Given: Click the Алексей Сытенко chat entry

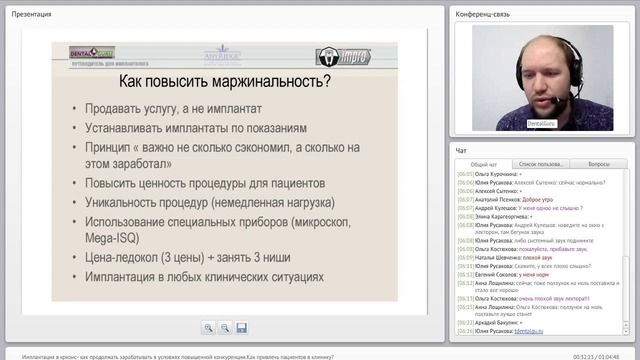Looking at the screenshot, I should [490, 191].
